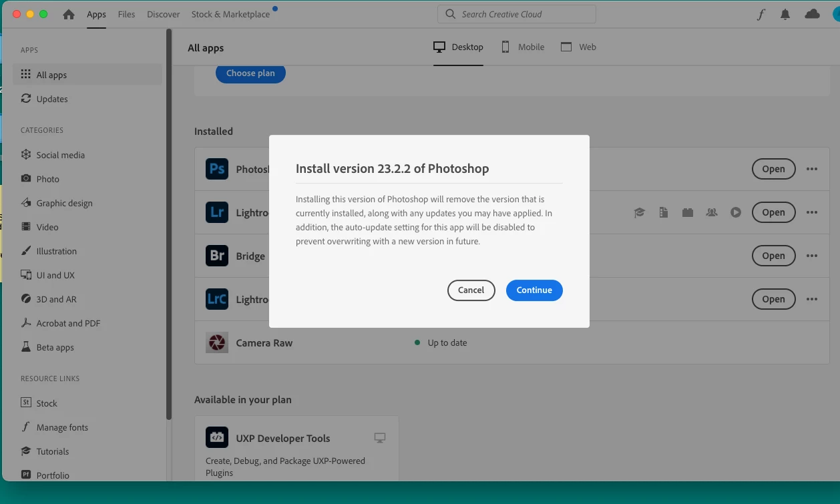Switch to Apps top tab
This screenshot has height=504, width=840.
tap(96, 14)
